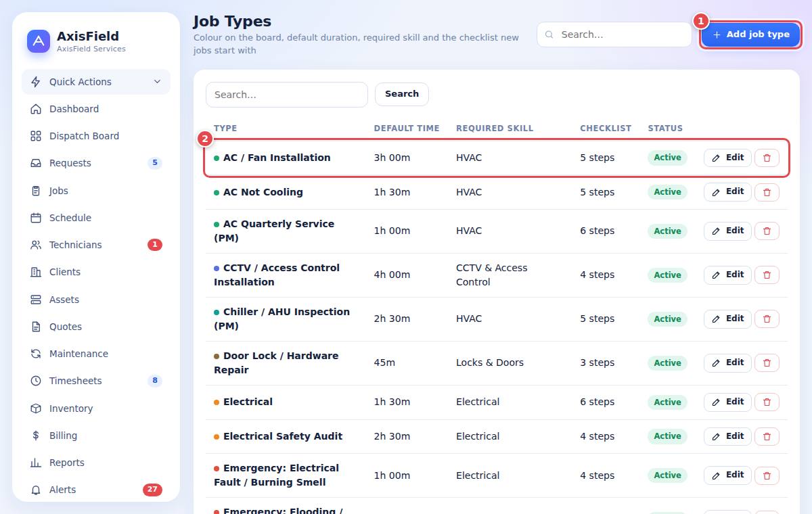Delete the Electrical job type row

point(767,402)
